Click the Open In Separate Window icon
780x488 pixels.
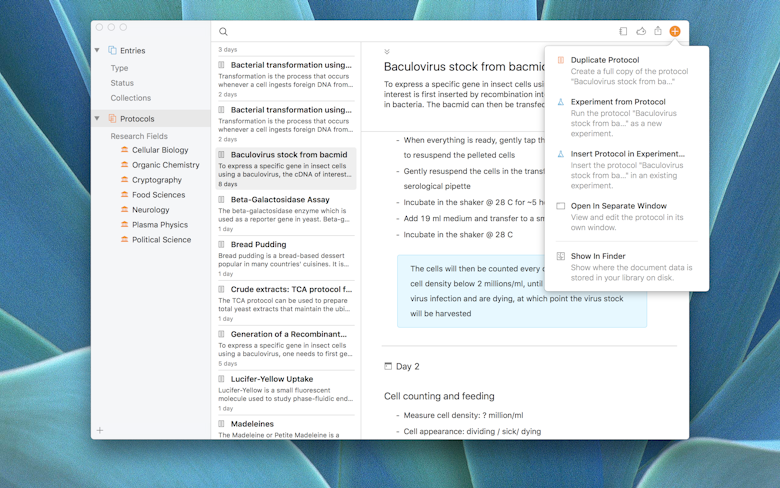(x=561, y=206)
